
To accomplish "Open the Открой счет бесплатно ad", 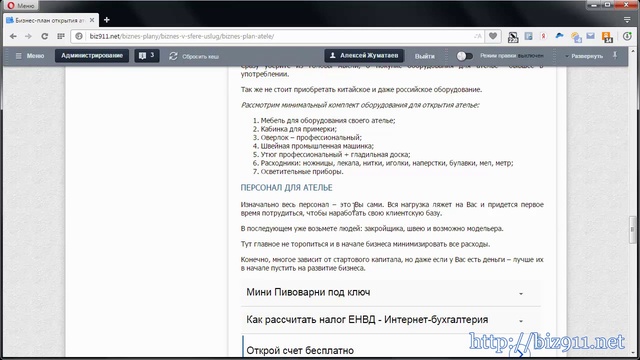I will coord(300,350).
